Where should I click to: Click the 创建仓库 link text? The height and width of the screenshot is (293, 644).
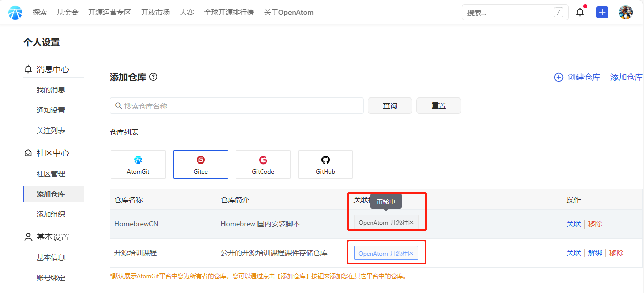click(x=584, y=77)
